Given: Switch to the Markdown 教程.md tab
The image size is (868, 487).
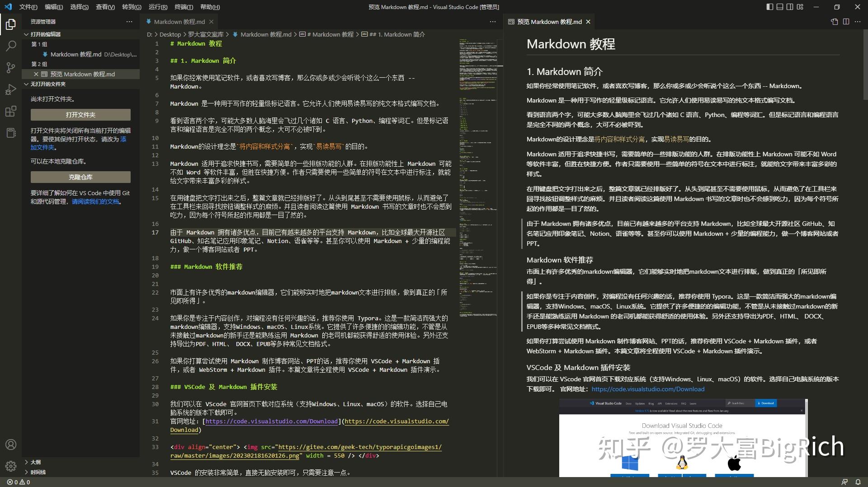Looking at the screenshot, I should (x=179, y=21).
